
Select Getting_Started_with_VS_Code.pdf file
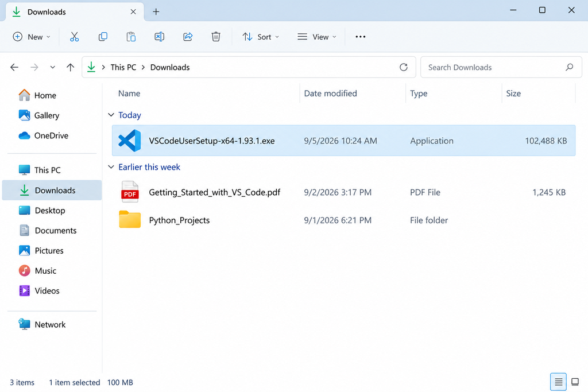(x=343, y=192)
